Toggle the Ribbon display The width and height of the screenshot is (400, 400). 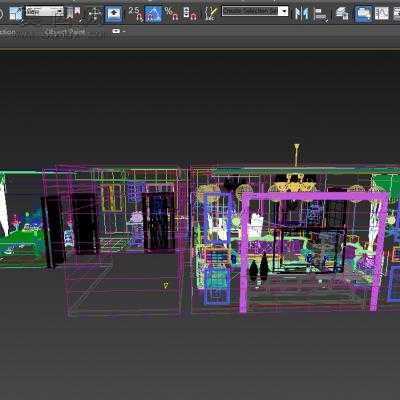pyautogui.click(x=363, y=14)
